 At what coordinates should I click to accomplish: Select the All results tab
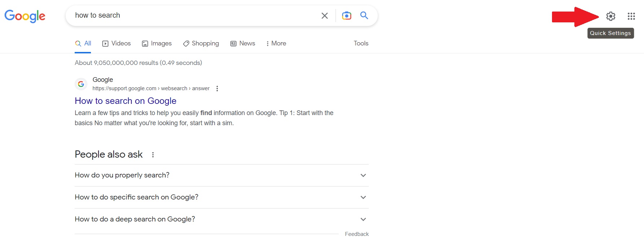[83, 44]
